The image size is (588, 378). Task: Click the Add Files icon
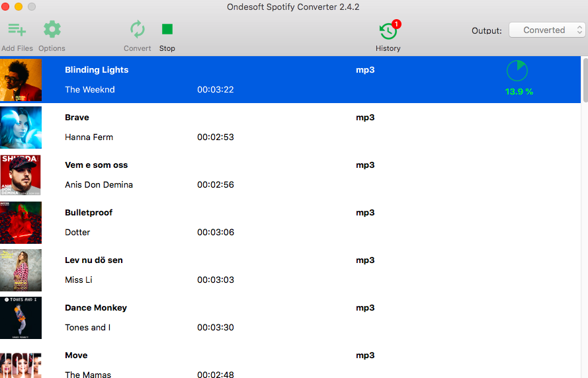click(17, 30)
